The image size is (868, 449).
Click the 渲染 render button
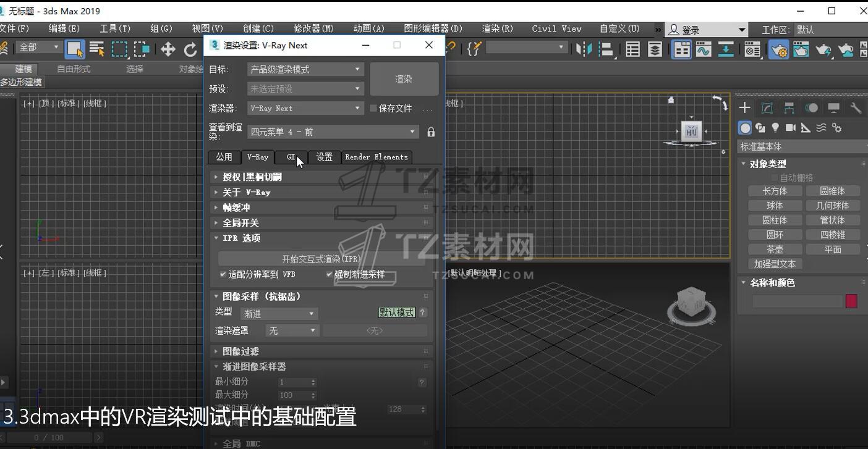pyautogui.click(x=404, y=79)
